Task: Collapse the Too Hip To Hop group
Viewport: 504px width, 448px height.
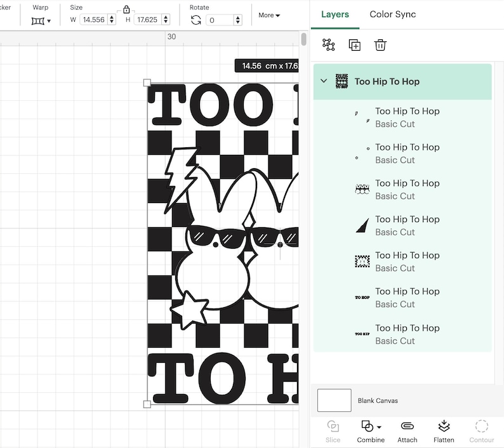Action: point(324,81)
